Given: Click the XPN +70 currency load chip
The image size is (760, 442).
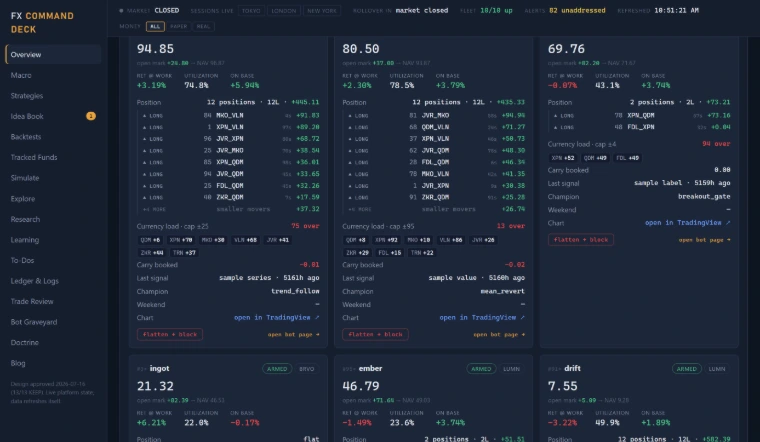Looking at the screenshot, I should (x=180, y=240).
